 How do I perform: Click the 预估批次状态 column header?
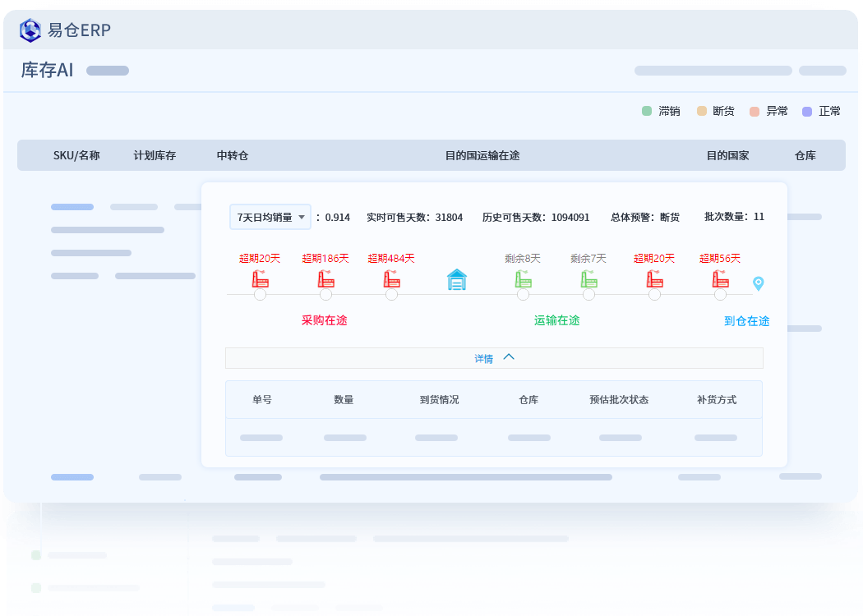tap(619, 400)
